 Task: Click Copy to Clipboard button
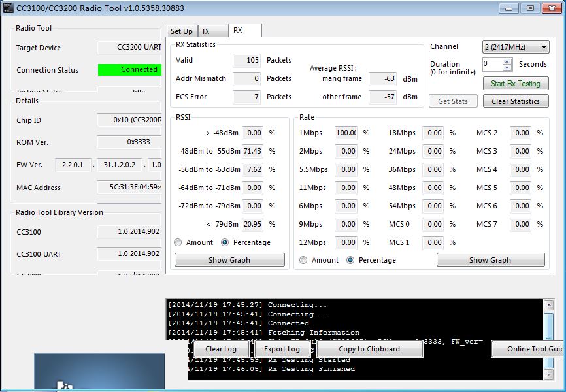369,349
